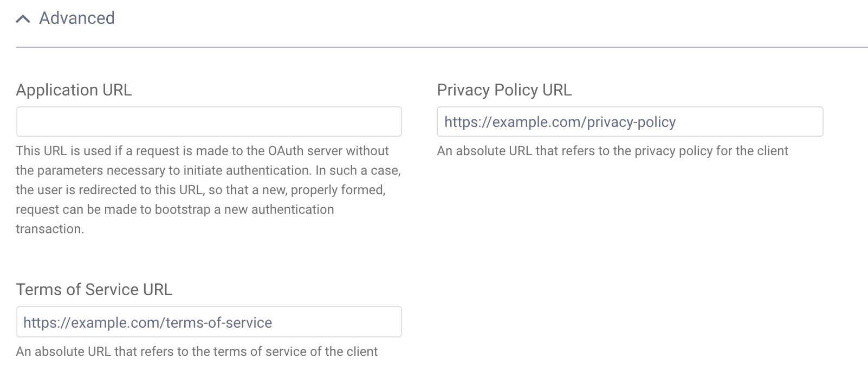Screen dimensions: 868x370
Task: Focus the empty Application URL field
Action: pos(209,122)
